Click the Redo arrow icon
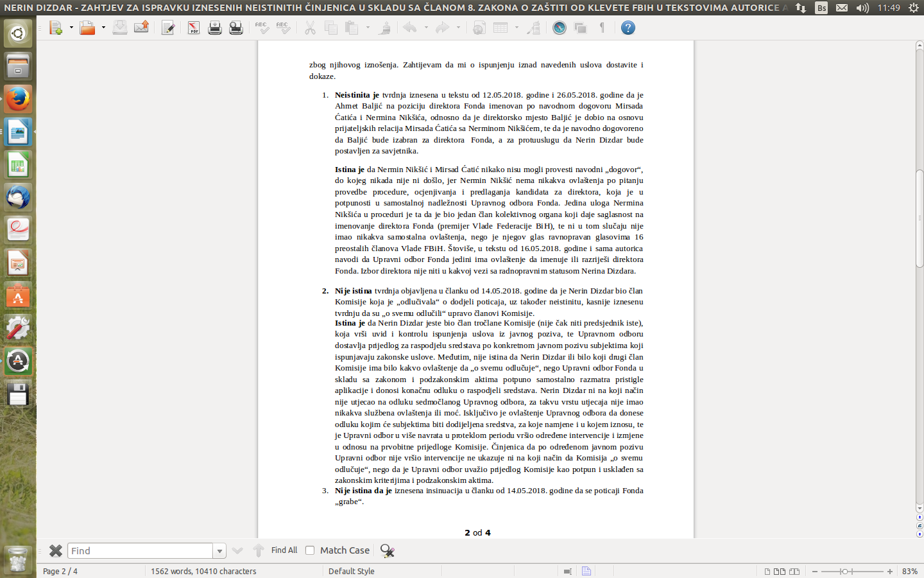 (x=442, y=28)
